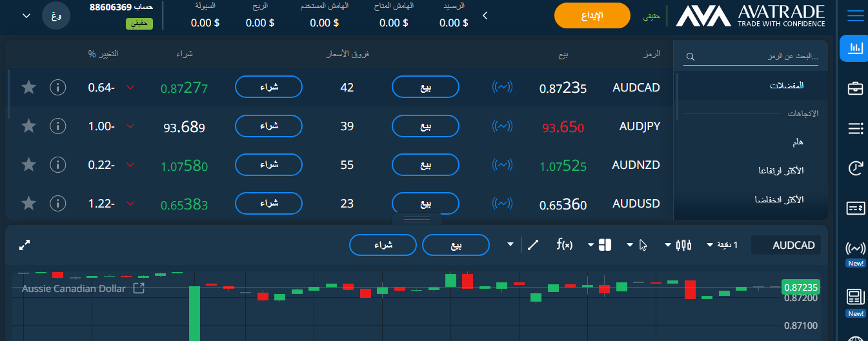Select the chart trading icon in the sidebar

[856, 48]
